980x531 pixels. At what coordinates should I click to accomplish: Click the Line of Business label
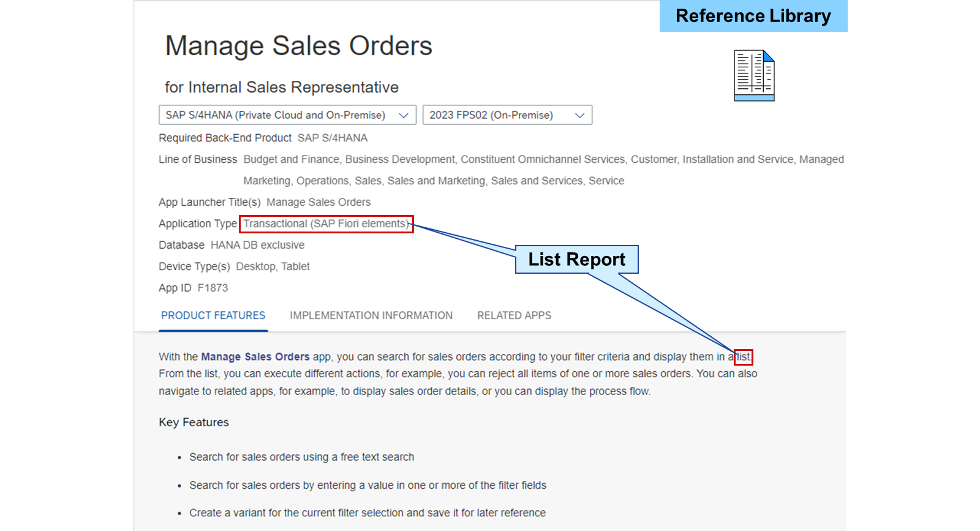point(198,159)
